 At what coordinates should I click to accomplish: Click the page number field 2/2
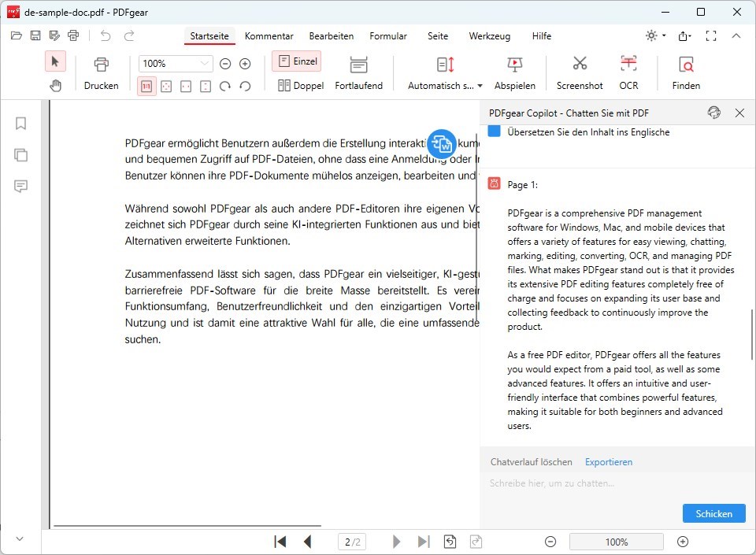[x=353, y=542]
